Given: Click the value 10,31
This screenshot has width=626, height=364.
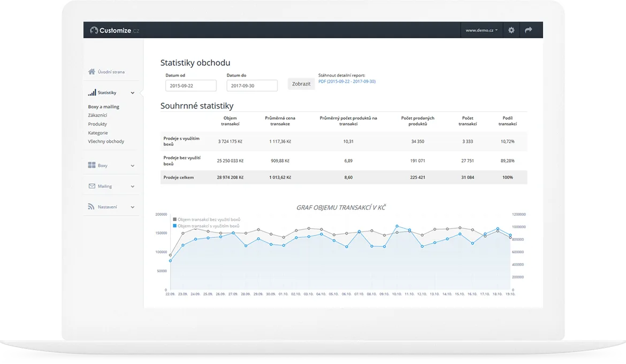Looking at the screenshot, I should (348, 142).
